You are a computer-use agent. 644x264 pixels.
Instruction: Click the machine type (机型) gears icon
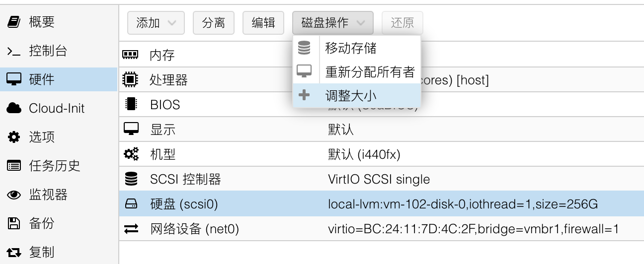click(131, 154)
